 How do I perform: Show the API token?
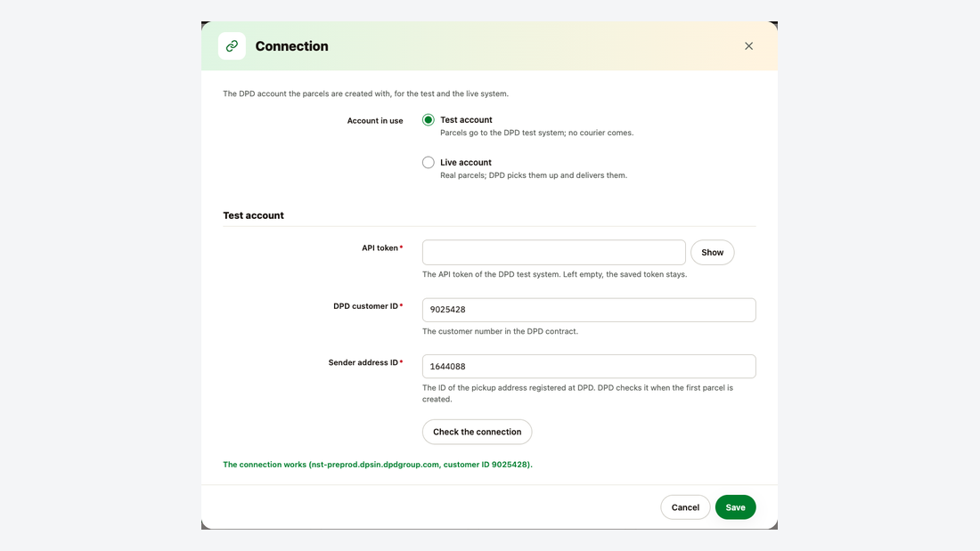pyautogui.click(x=713, y=253)
